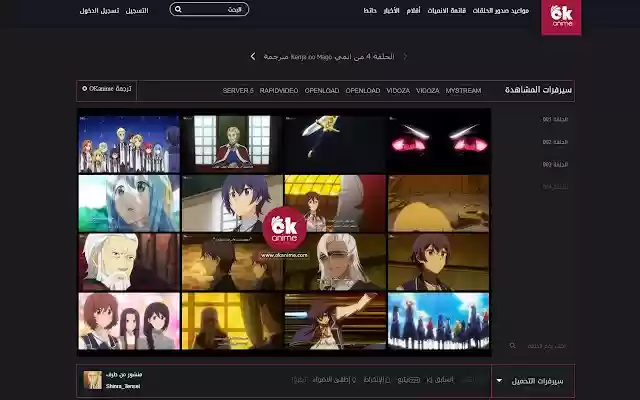Viewport: 640px width, 400px height.
Task: Expand the سيرفرات التحميل download servers dropdown
Action: click(533, 381)
